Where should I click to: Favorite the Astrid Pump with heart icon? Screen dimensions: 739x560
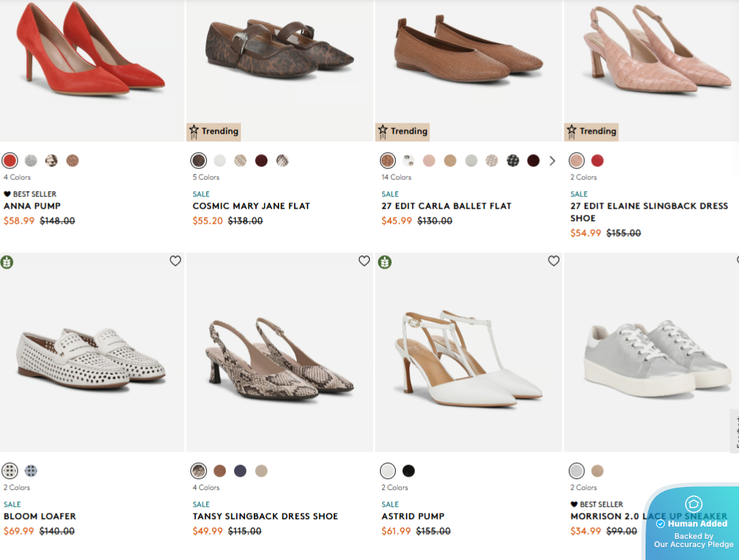554,261
